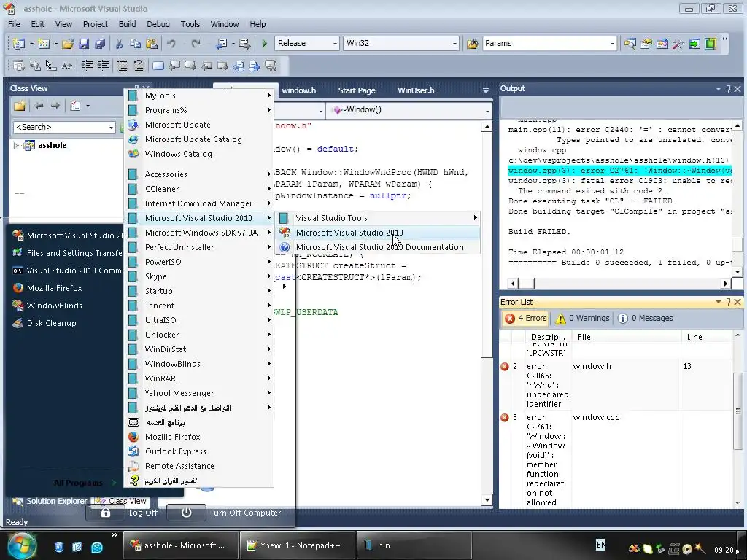
Task: Switch to the Start Page tab
Action: click(357, 90)
